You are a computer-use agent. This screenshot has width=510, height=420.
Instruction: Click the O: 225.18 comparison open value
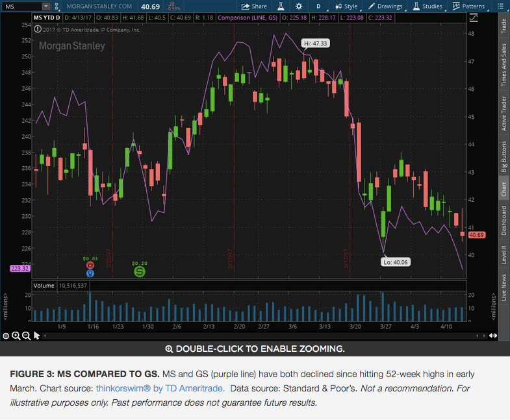point(294,18)
